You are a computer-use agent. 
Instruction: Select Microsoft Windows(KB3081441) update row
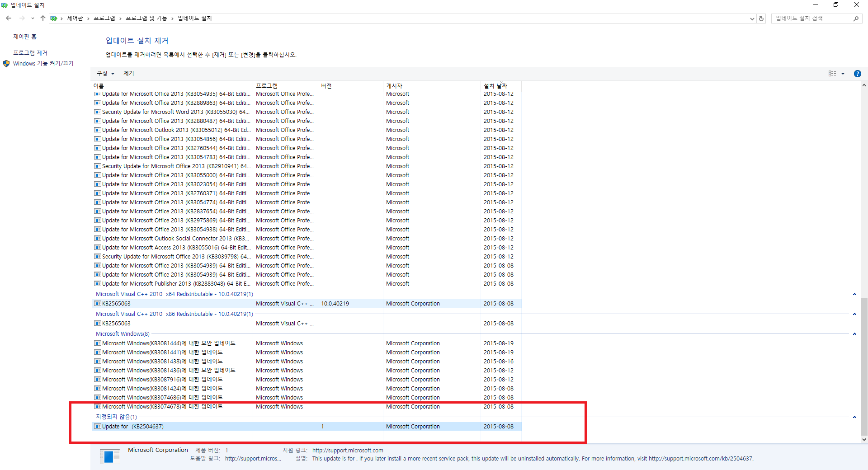[307, 352]
